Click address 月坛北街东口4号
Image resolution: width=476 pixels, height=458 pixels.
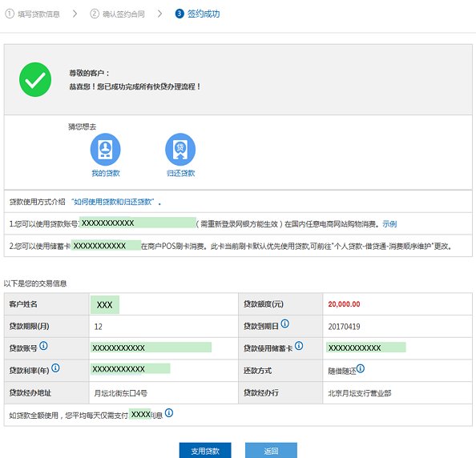120,393
